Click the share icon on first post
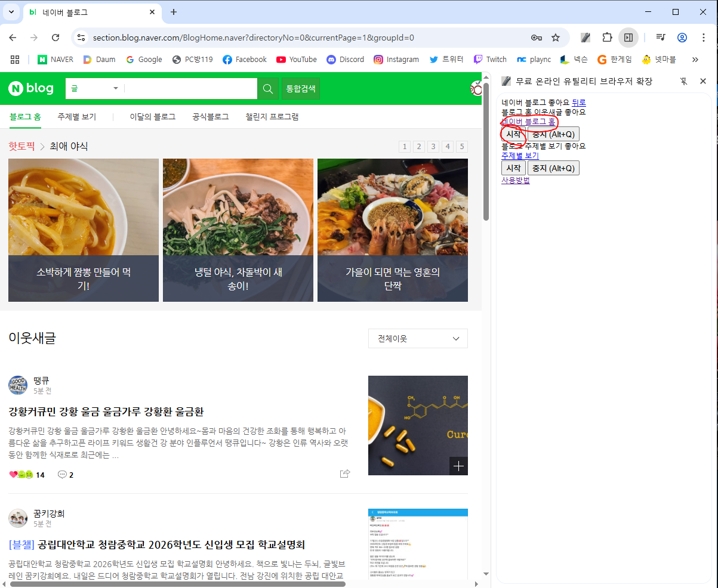 (x=344, y=474)
